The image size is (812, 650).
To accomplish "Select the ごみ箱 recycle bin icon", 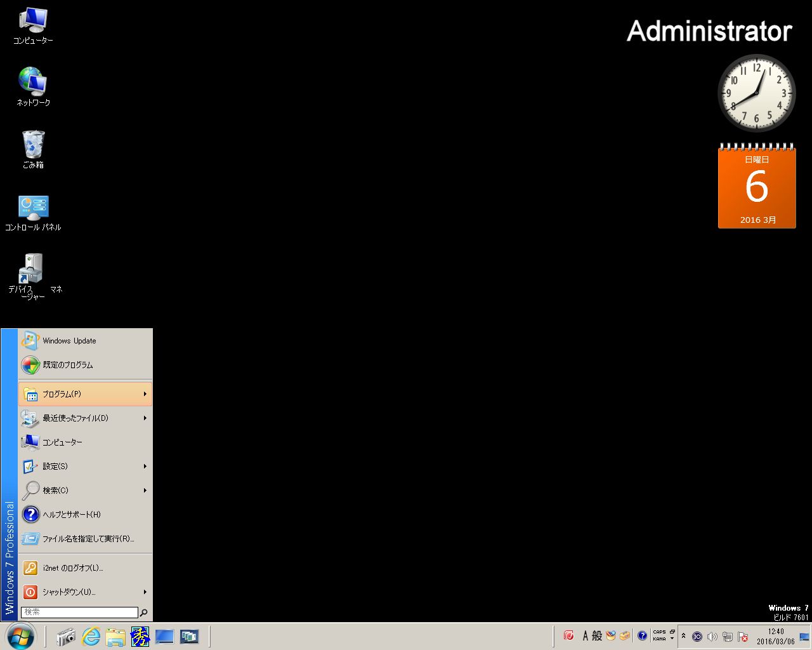I will (33, 150).
